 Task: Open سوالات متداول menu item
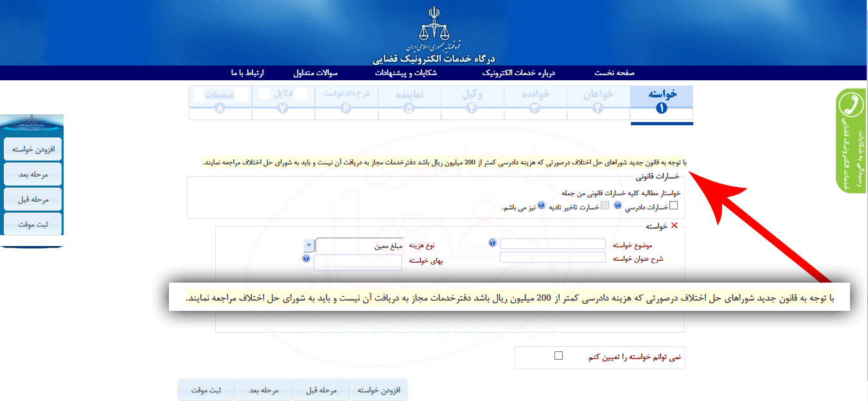315,73
